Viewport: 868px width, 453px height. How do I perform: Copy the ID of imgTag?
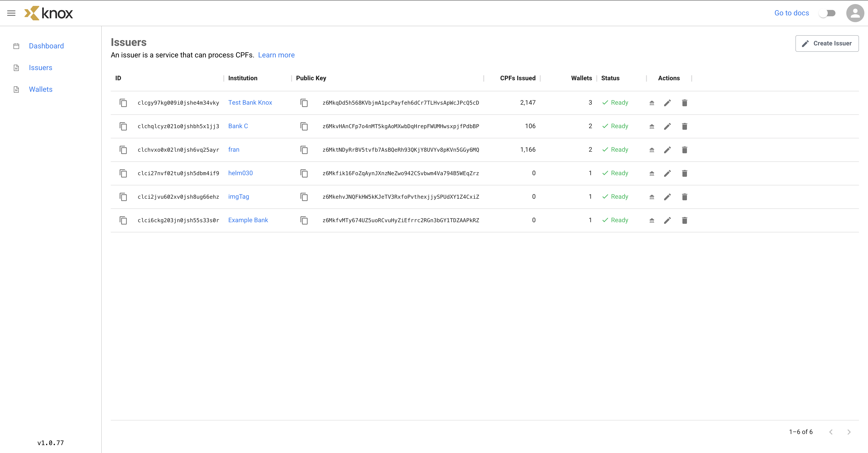click(x=123, y=197)
